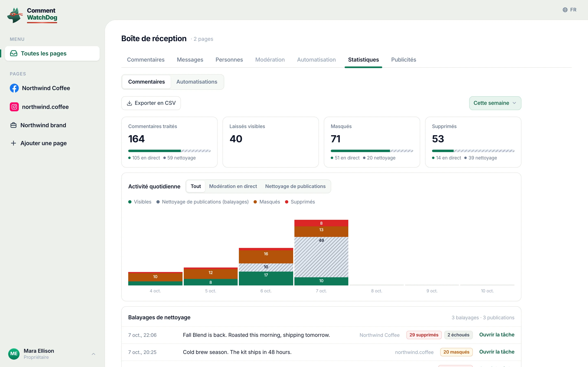Click the plus icon for Ajouter une page
Screen dimensions: 588x367
14,143
